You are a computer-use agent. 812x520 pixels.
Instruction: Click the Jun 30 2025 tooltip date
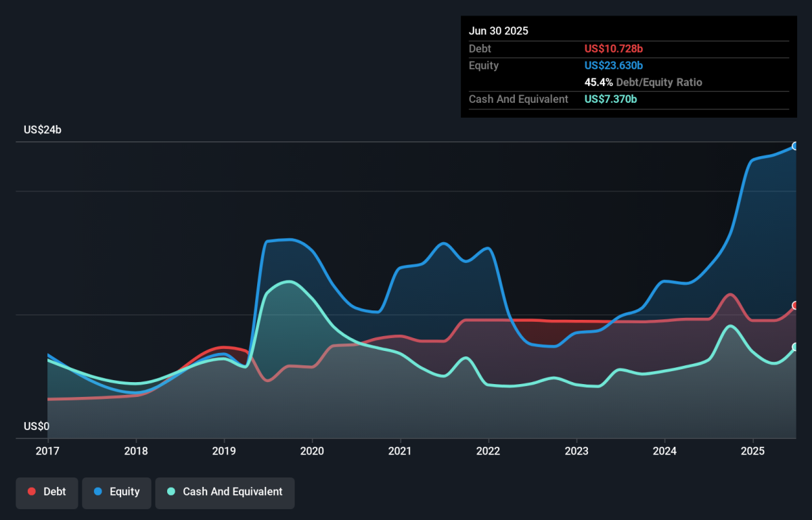(x=499, y=31)
